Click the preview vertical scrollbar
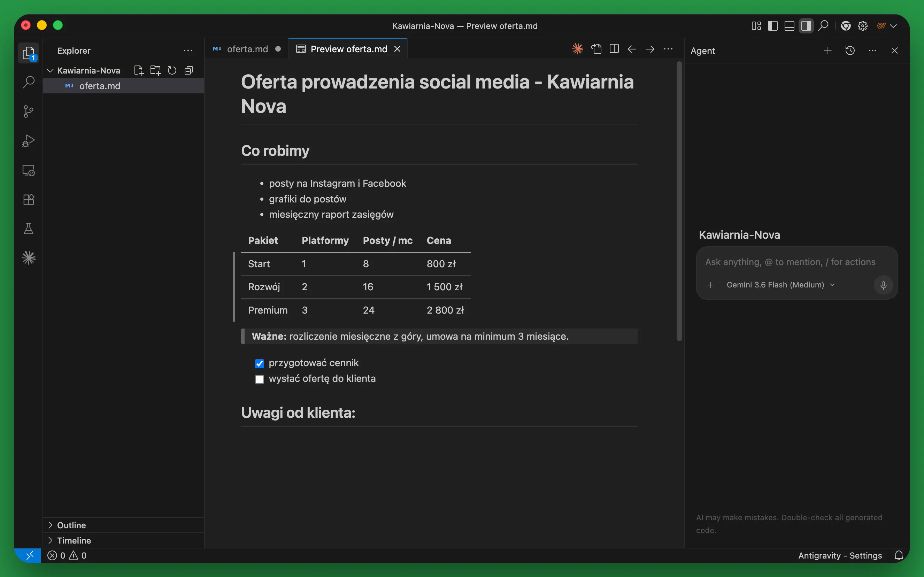This screenshot has height=577, width=924. tap(679, 201)
